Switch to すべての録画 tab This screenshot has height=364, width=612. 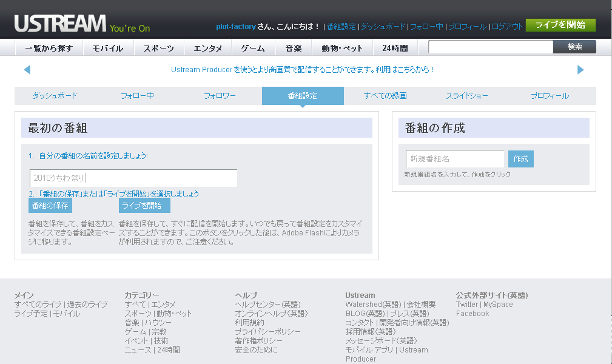385,96
